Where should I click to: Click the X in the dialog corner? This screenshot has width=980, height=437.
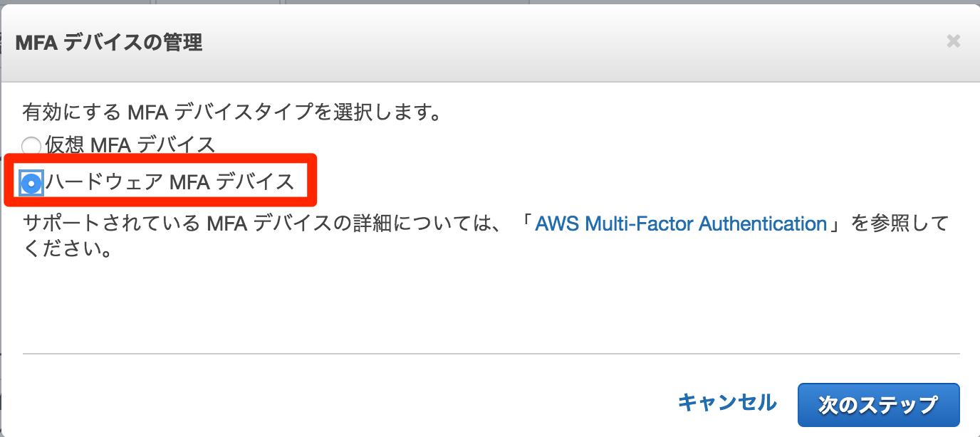tap(953, 41)
